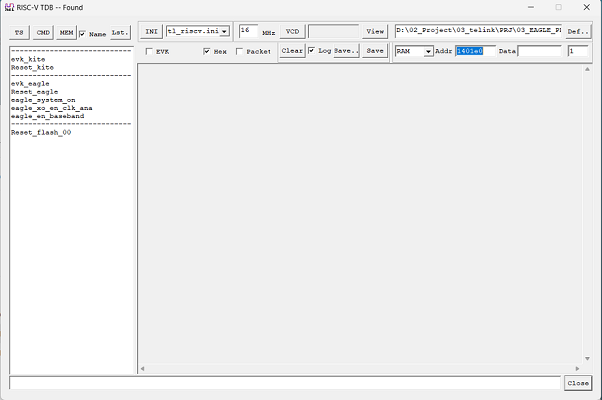Click the horizontal scrollbar left arrow

pos(142,369)
